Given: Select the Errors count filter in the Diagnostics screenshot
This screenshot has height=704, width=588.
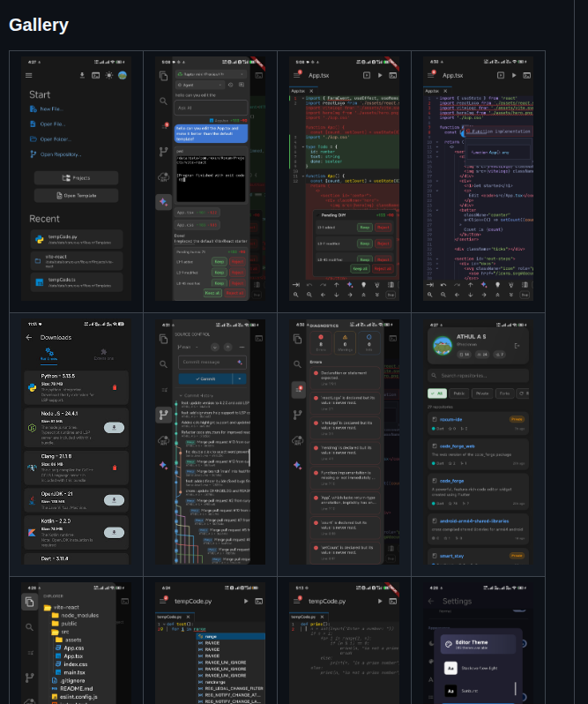Looking at the screenshot, I should point(321,342).
